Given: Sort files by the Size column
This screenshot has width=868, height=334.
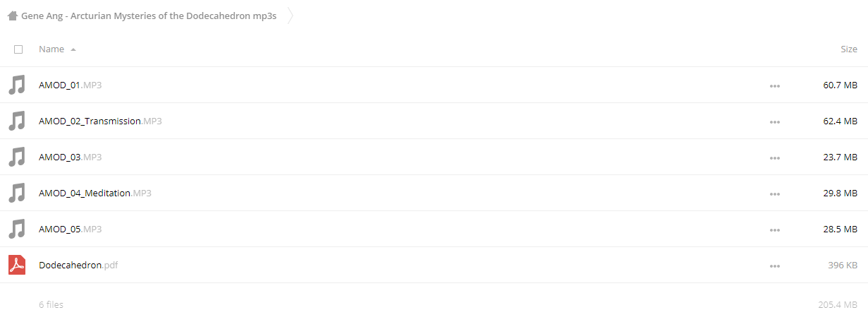Looking at the screenshot, I should click(x=849, y=49).
